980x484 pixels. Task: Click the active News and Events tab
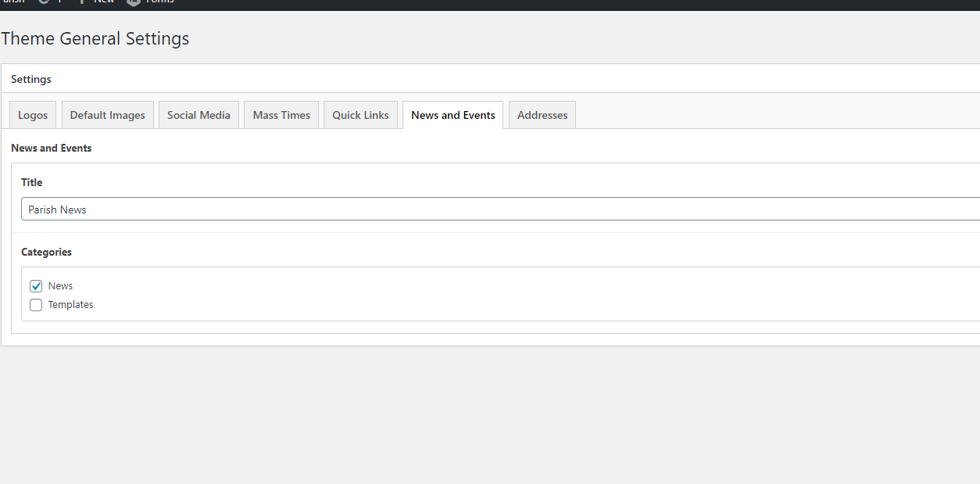[452, 115]
